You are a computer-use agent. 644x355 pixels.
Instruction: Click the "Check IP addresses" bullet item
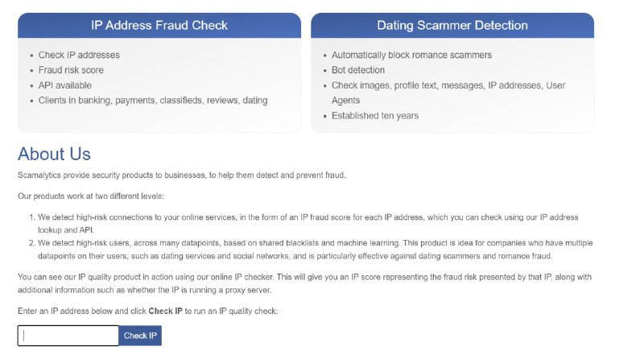click(x=79, y=55)
